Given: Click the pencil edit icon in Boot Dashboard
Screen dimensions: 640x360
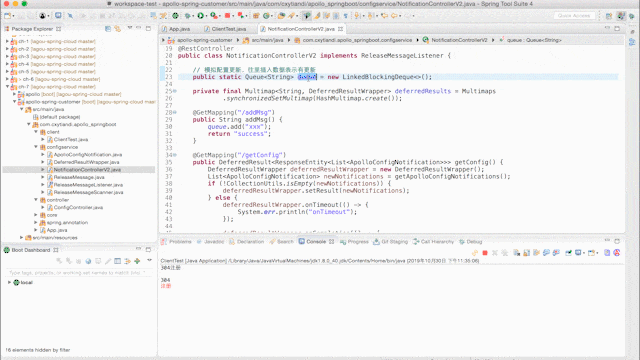Looking at the screenshot, I should click(x=108, y=261).
